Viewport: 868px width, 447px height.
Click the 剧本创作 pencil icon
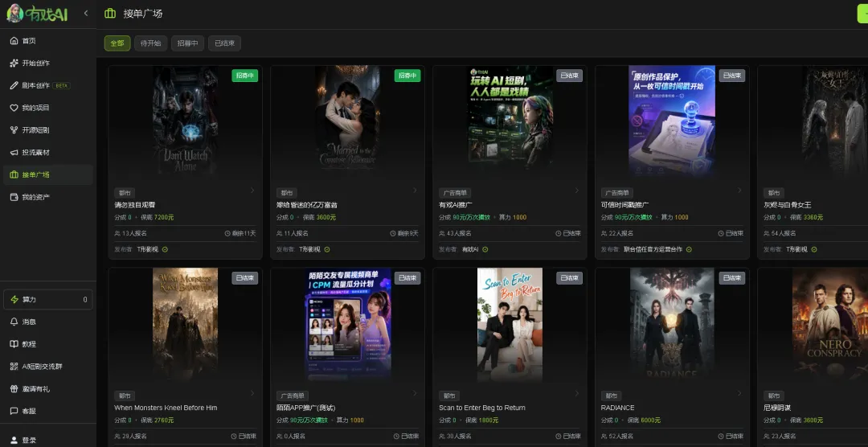point(14,85)
